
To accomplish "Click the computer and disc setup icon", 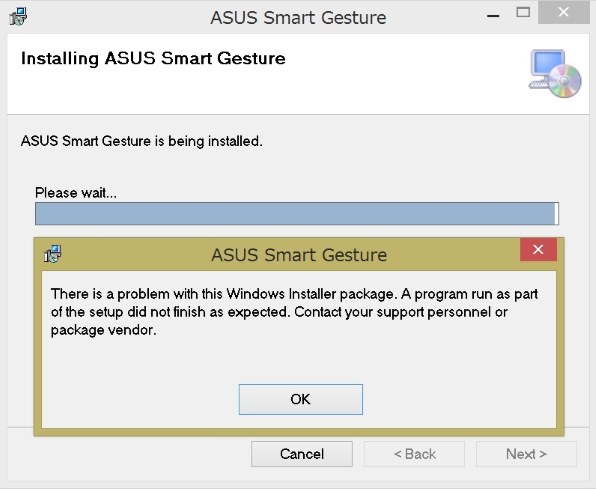I will [x=555, y=73].
